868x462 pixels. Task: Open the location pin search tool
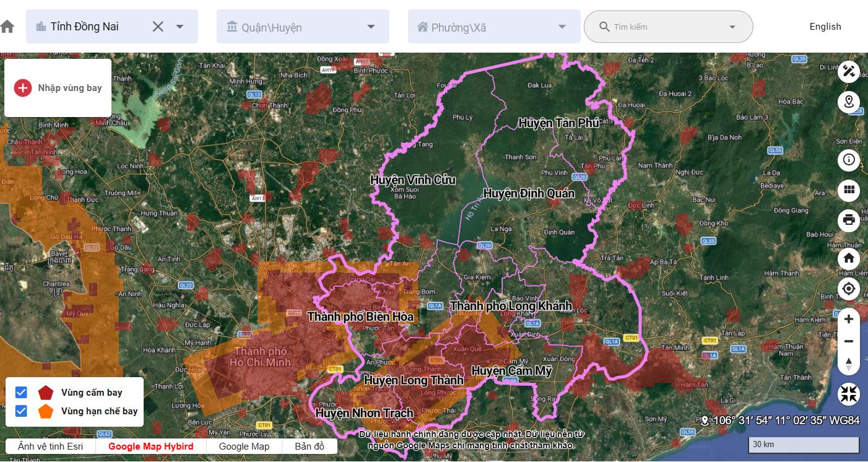[849, 102]
